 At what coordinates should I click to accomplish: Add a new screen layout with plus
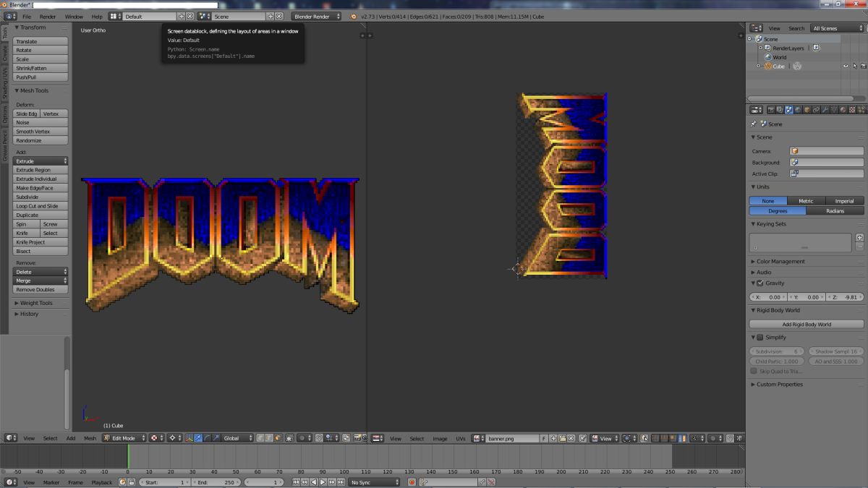[182, 16]
